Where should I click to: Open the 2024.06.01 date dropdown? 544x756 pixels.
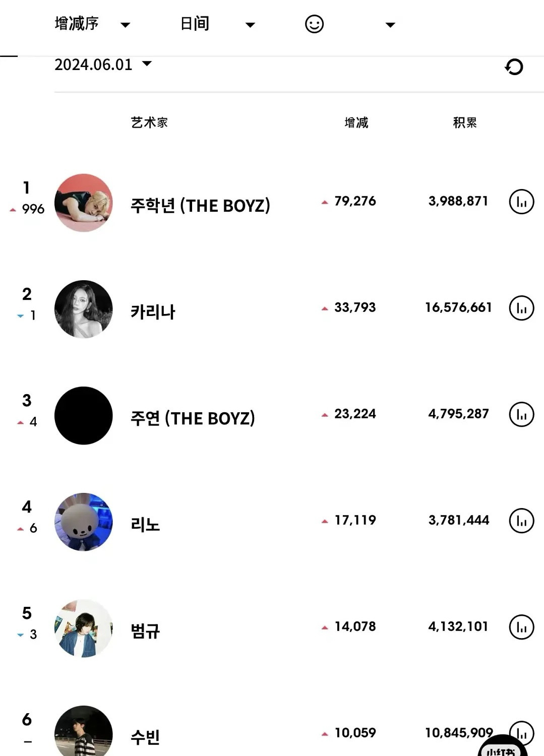tap(103, 65)
